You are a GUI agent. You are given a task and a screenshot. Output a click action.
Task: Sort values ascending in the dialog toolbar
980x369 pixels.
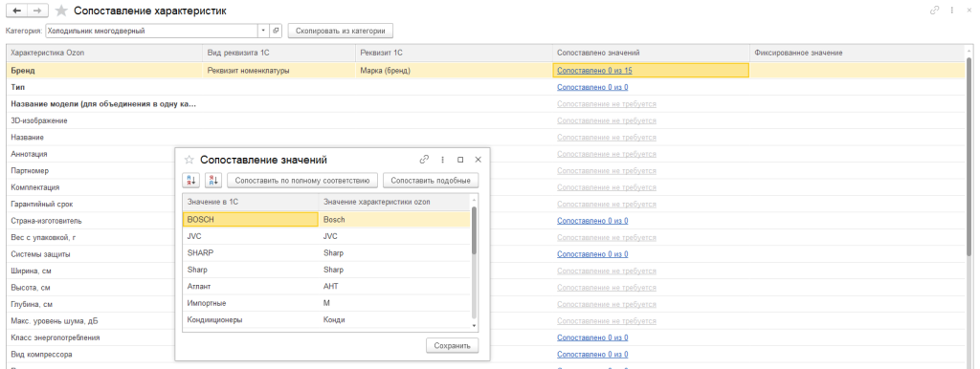click(190, 181)
